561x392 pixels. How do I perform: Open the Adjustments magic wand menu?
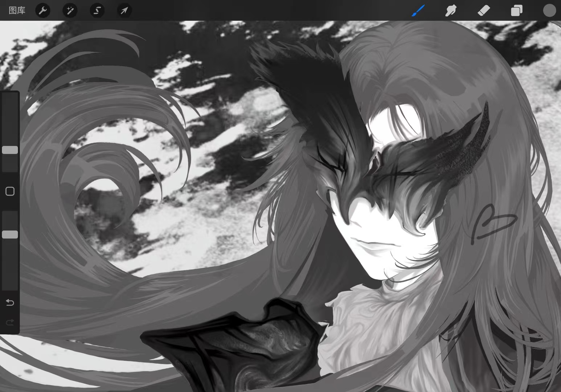pos(70,11)
